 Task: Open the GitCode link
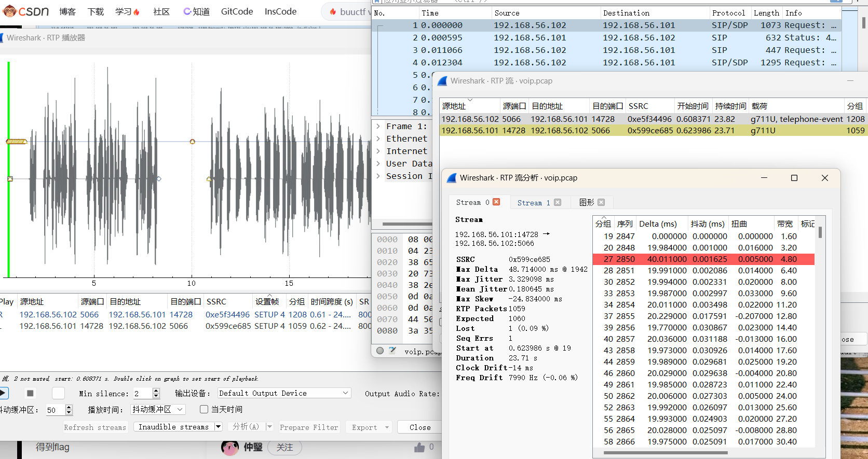(237, 11)
